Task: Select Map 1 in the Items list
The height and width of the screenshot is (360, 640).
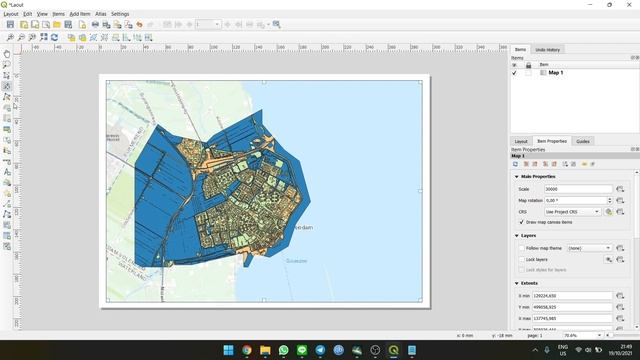Action: tap(556, 73)
